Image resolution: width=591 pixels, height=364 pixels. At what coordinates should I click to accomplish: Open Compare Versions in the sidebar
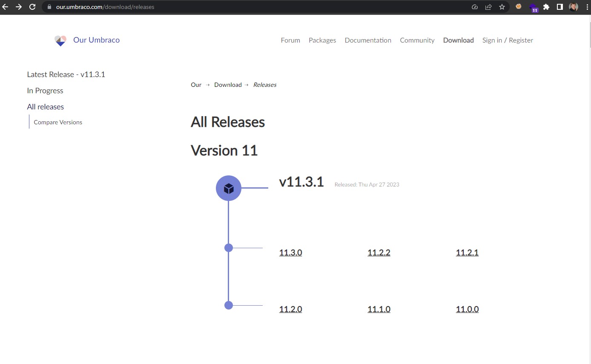[x=58, y=122]
